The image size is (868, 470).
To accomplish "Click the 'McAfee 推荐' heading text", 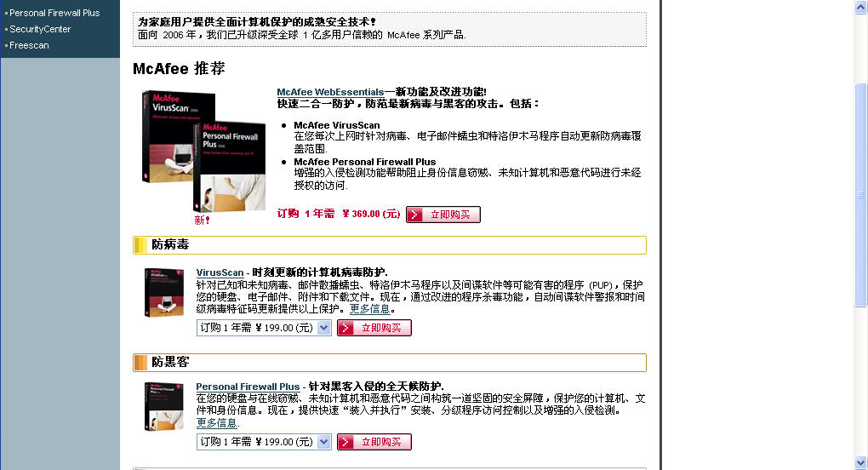I will click(x=179, y=69).
